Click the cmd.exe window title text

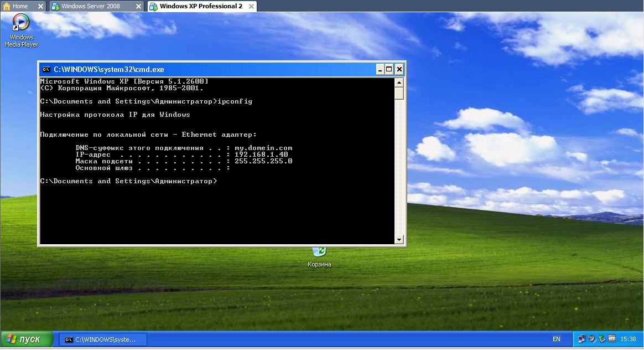[109, 70]
